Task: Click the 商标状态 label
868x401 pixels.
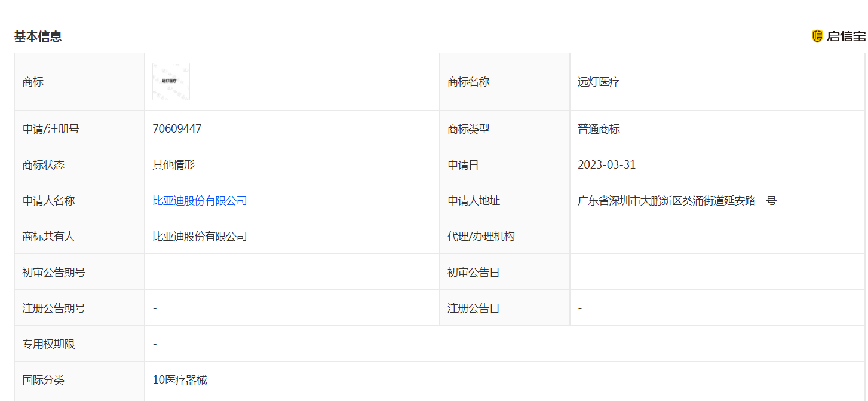Action: click(43, 164)
